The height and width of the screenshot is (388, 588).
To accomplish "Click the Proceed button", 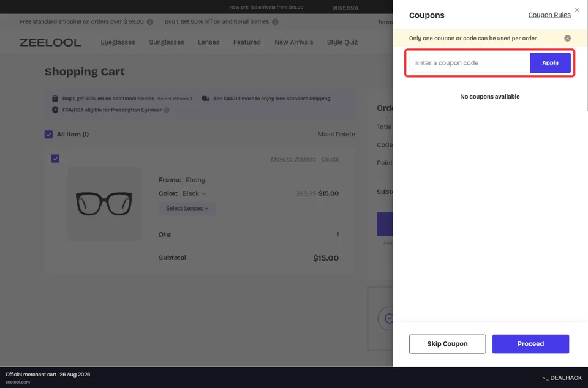I will point(530,344).
